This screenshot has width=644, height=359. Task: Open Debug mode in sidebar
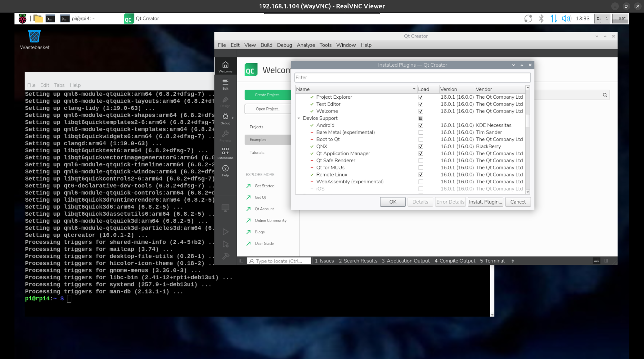click(225, 118)
